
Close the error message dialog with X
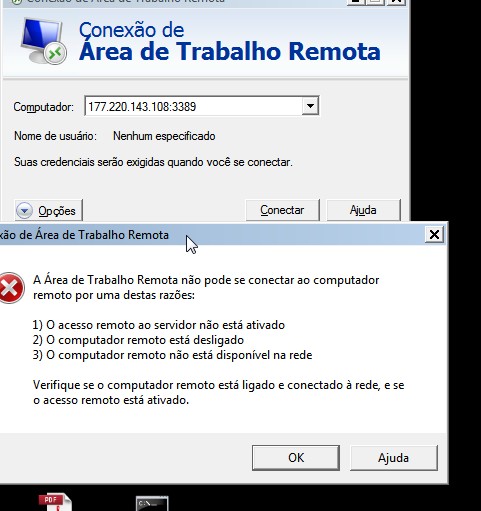434,235
